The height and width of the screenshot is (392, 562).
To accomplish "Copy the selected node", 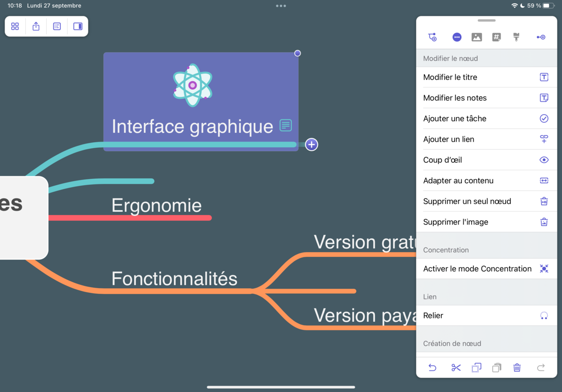I will [476, 368].
